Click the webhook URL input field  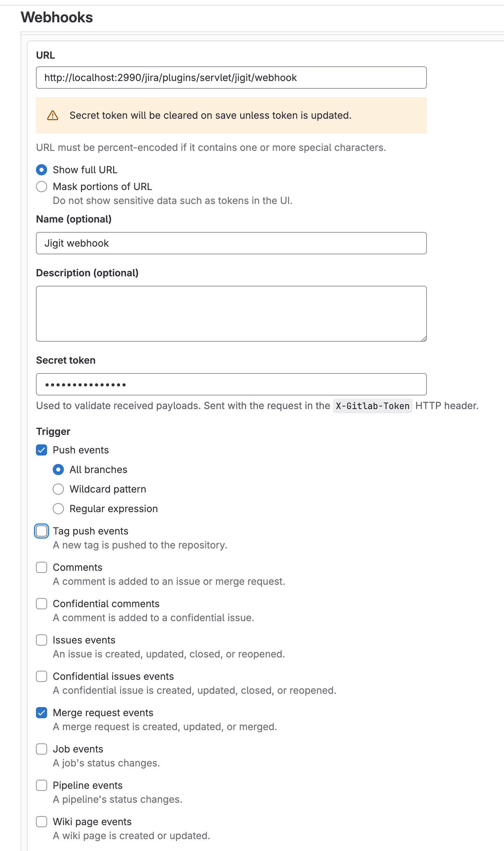(231, 77)
